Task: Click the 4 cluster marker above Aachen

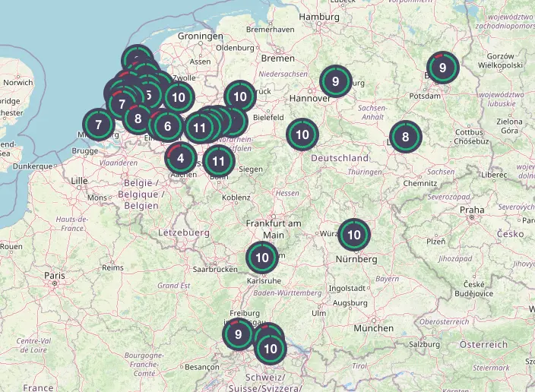Action: (180, 158)
